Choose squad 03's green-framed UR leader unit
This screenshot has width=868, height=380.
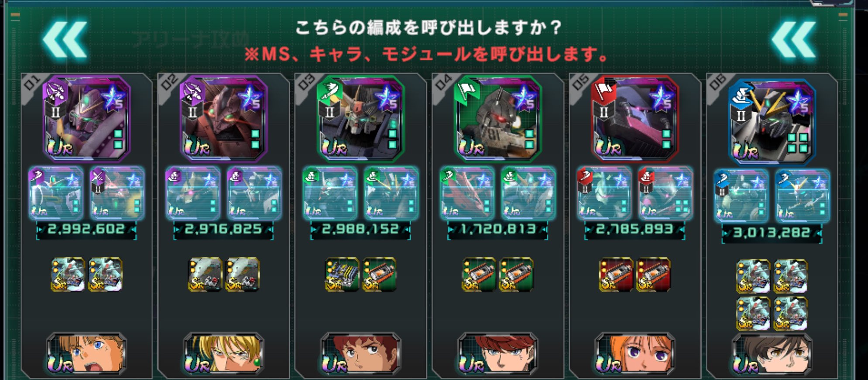tap(360, 118)
